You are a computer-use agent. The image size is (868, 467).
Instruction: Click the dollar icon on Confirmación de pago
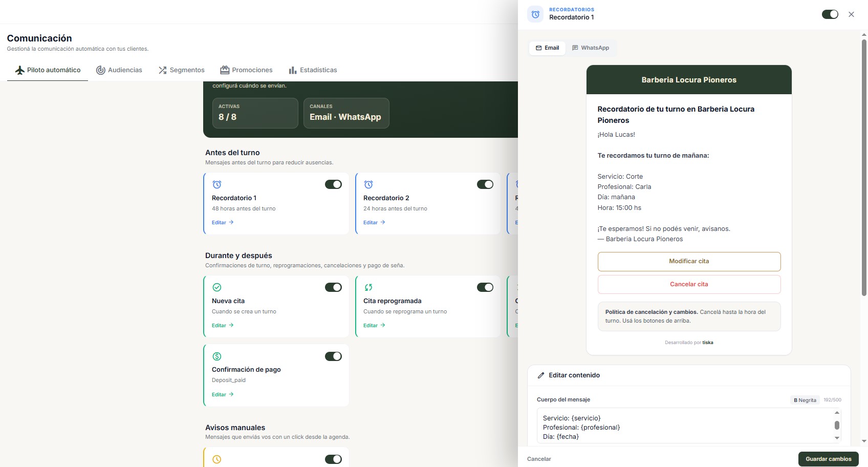[217, 356]
